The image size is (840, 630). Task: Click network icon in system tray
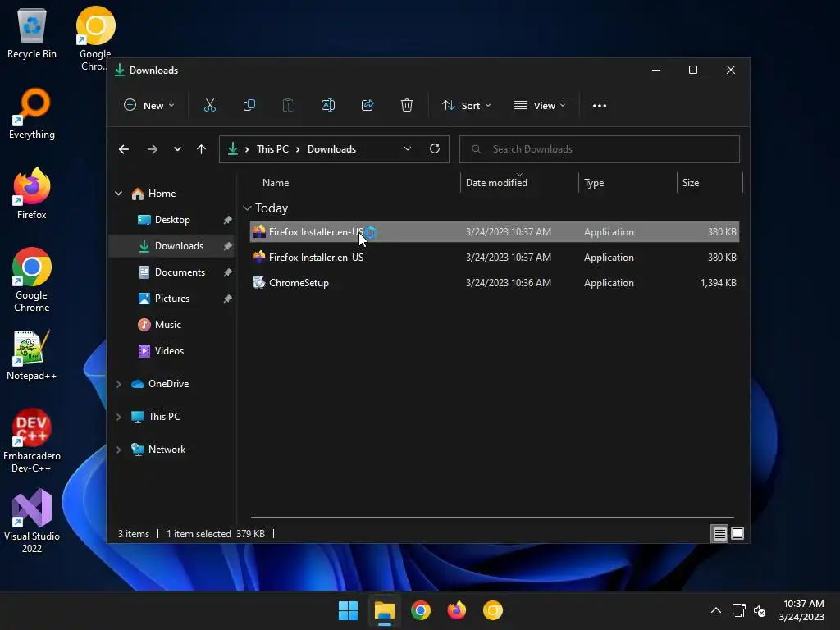tap(739, 610)
